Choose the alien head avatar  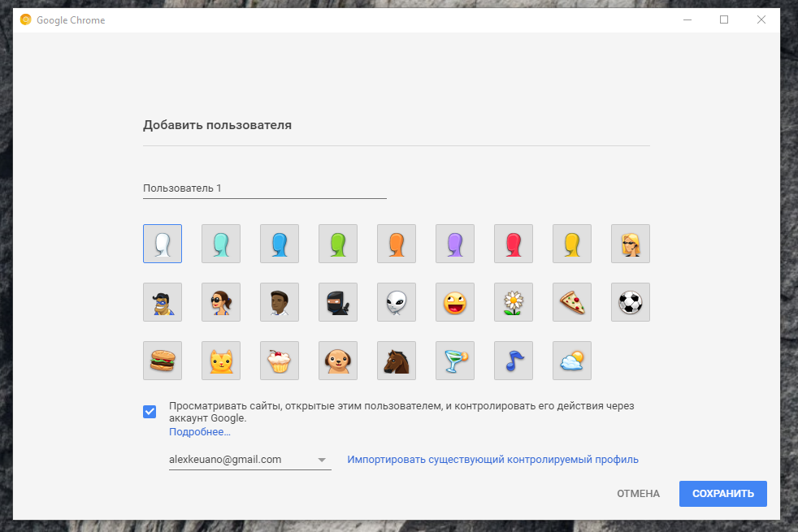tap(397, 302)
